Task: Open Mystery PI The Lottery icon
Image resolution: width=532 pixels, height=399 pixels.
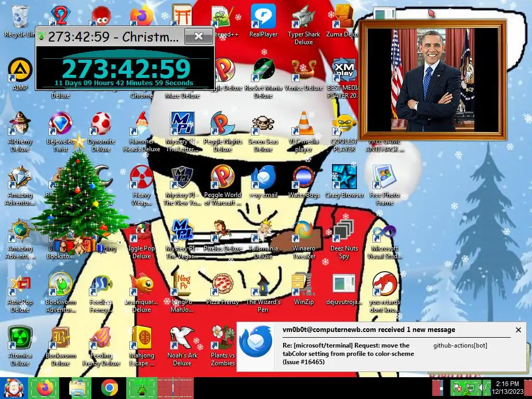Action: pos(182,132)
